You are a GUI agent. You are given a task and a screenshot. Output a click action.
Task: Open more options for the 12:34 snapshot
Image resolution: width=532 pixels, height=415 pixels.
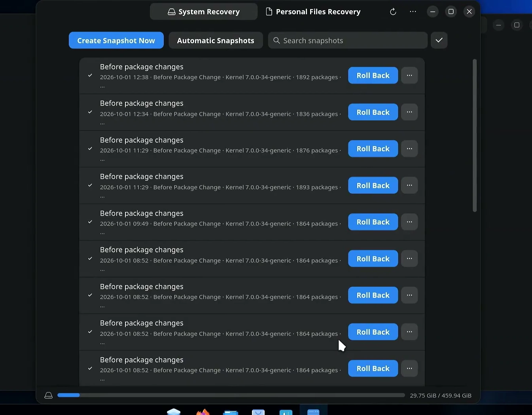point(409,112)
